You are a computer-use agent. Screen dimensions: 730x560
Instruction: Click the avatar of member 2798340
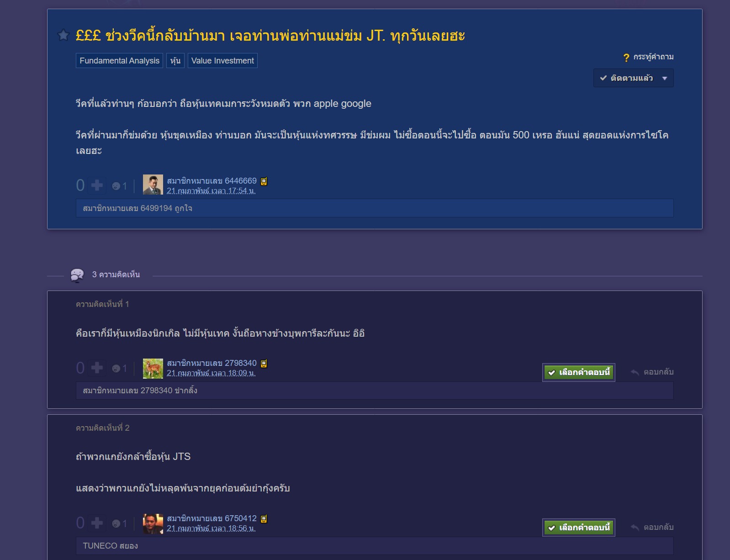[x=153, y=368]
